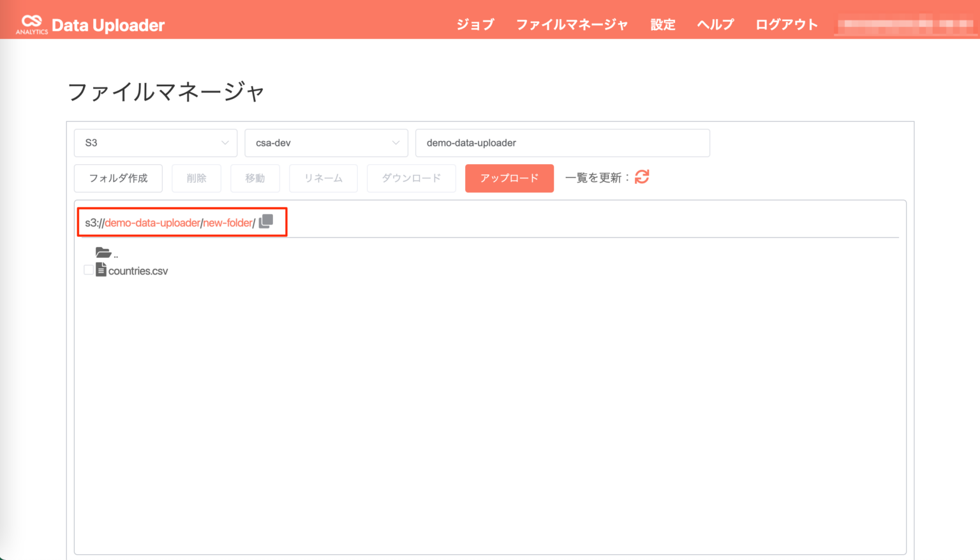Open the parent folder via the folder icon
This screenshot has height=560, width=980.
[104, 252]
